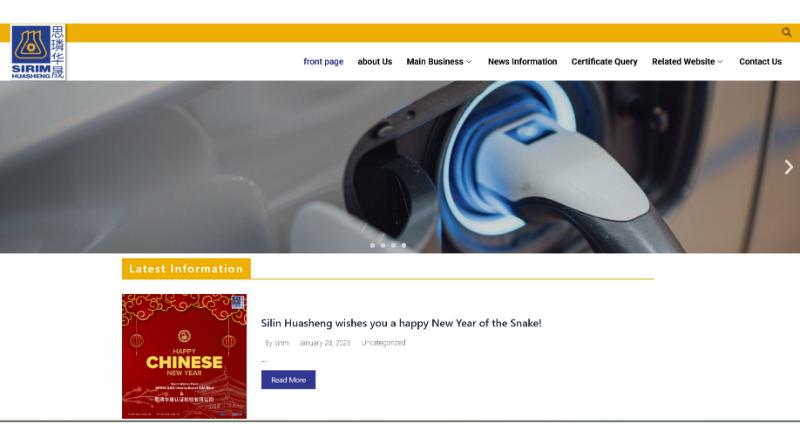The image size is (800, 445).
Task: Open the Uncategorized category link
Action: click(383, 343)
